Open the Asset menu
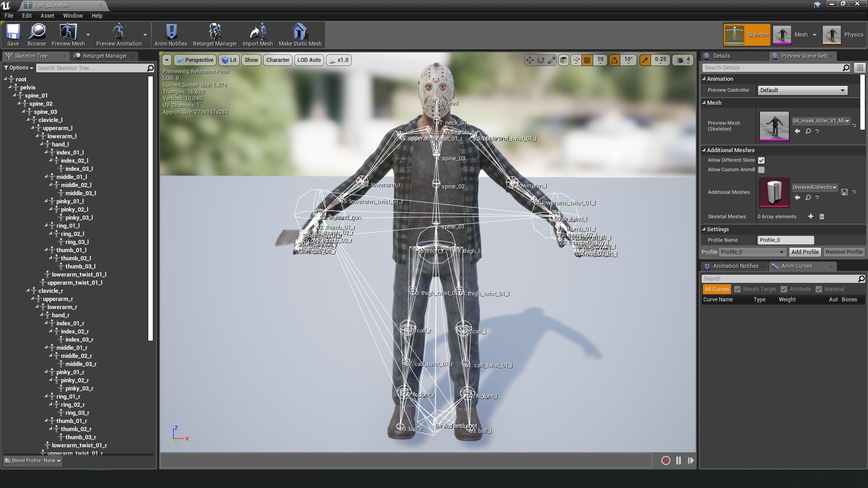This screenshot has height=488, width=868. pos(47,15)
